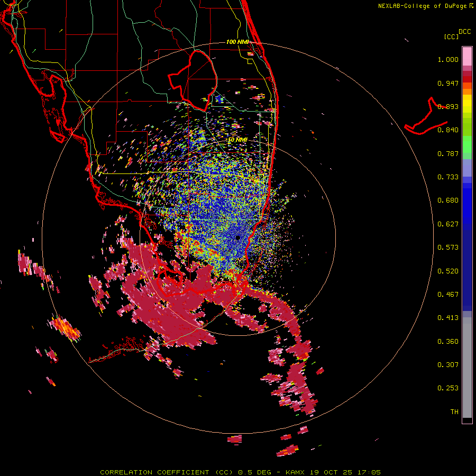Click the 1.000 value on the legend

click(448, 59)
